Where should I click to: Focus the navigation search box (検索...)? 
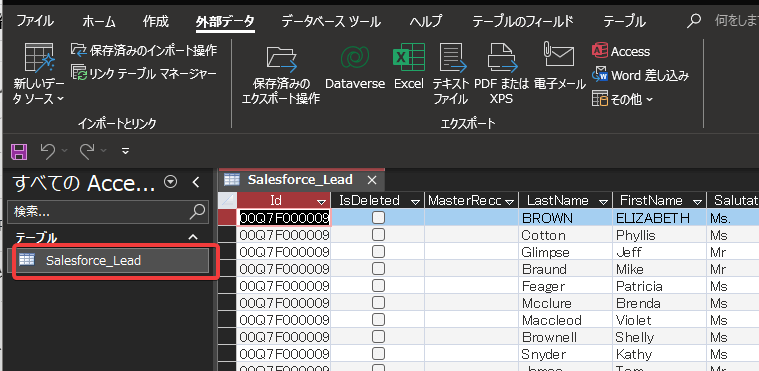(108, 212)
